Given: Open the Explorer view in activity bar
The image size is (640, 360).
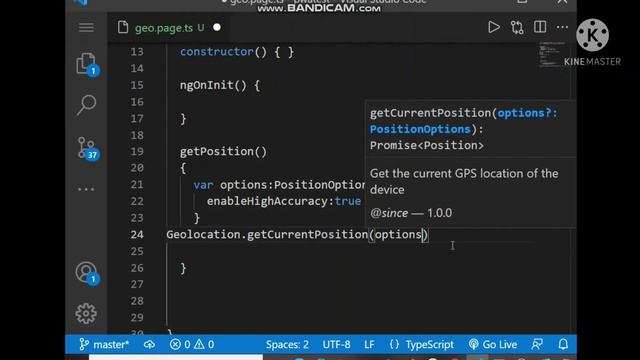Looking at the screenshot, I should (87, 64).
